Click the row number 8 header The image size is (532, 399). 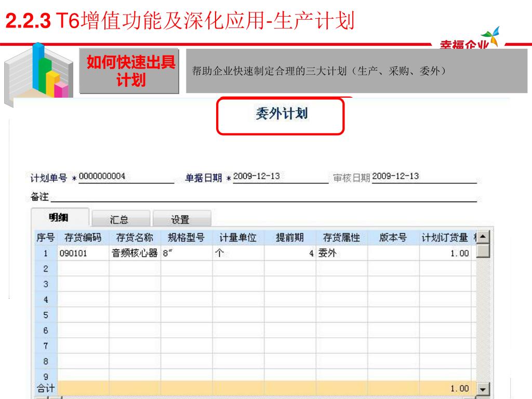[x=46, y=362]
